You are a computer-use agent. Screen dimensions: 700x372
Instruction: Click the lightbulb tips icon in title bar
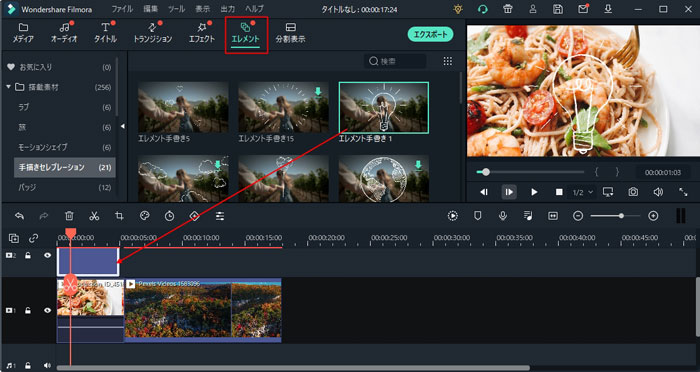[458, 9]
